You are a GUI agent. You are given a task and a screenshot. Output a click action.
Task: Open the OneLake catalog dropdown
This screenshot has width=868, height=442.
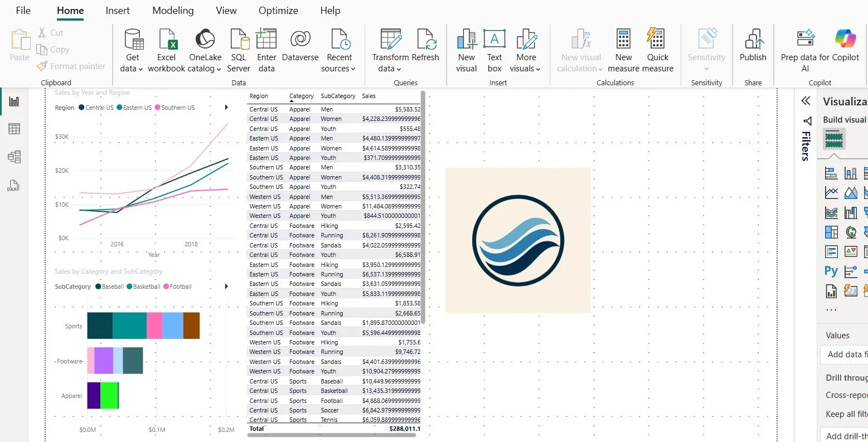click(x=205, y=51)
